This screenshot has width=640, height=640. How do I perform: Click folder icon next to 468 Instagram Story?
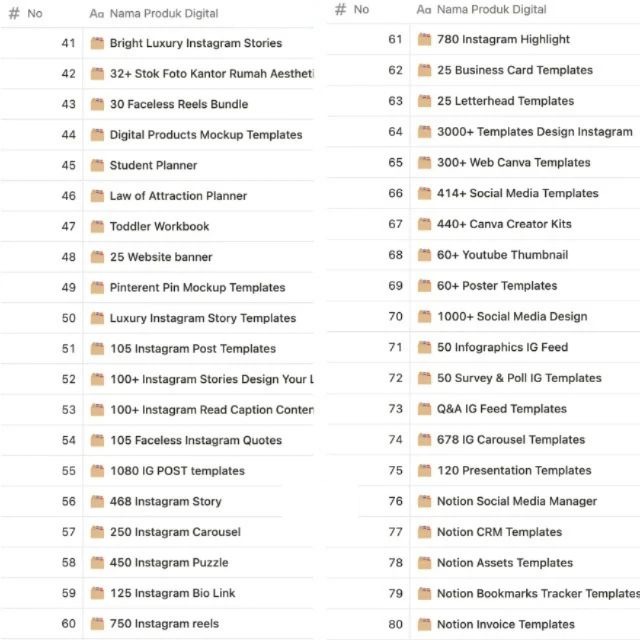point(97,501)
